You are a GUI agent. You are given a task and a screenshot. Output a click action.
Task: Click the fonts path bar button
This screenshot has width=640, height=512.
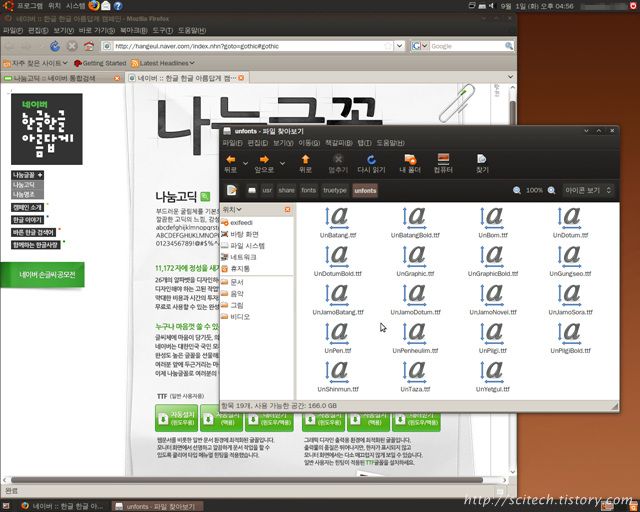pyautogui.click(x=308, y=190)
